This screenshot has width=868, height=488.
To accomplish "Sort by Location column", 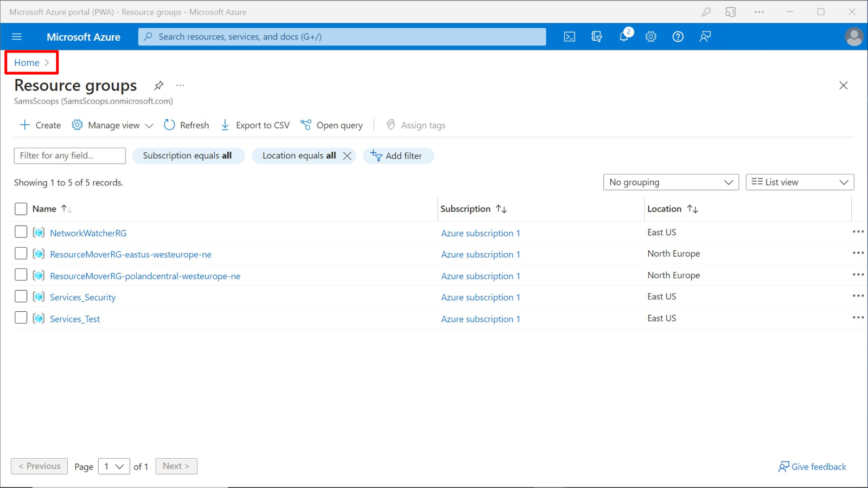I will point(673,209).
